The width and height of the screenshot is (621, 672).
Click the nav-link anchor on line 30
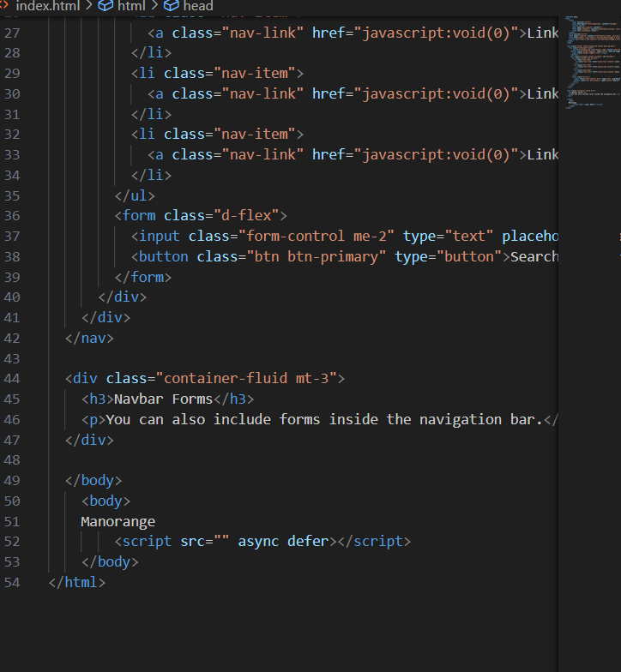pos(353,94)
